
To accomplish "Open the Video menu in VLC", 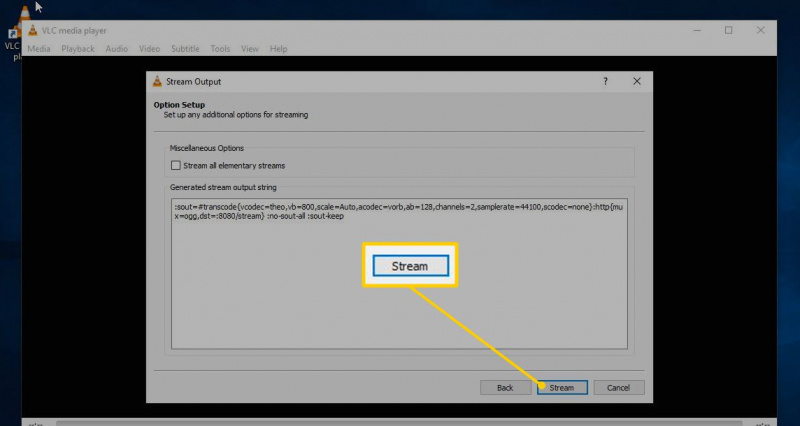I will pyautogui.click(x=149, y=49).
